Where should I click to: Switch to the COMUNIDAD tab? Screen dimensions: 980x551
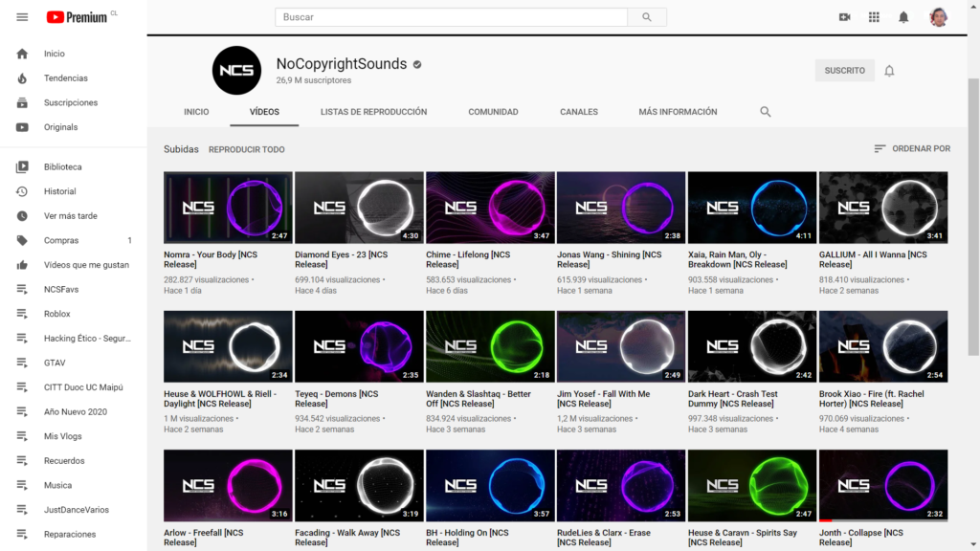[493, 112]
